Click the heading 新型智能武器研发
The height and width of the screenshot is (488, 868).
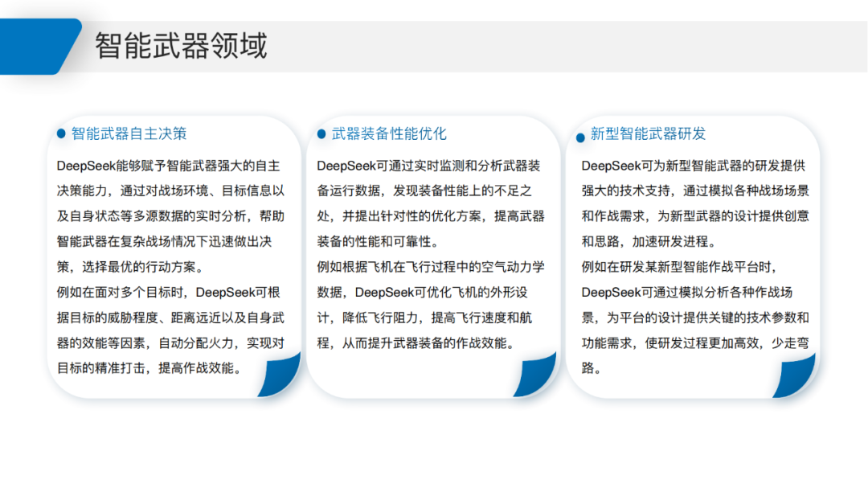click(649, 133)
